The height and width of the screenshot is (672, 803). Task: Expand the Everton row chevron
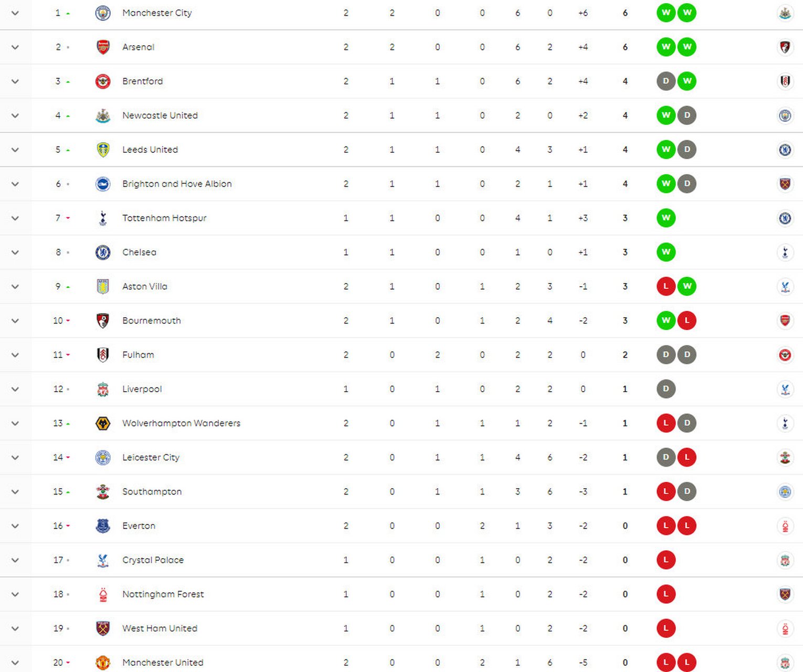coord(15,526)
